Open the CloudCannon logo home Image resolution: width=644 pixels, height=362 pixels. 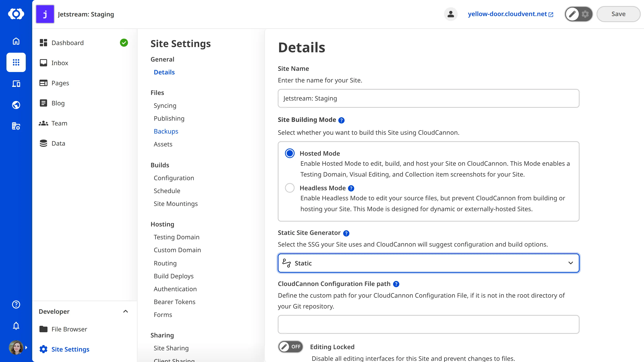pyautogui.click(x=16, y=14)
